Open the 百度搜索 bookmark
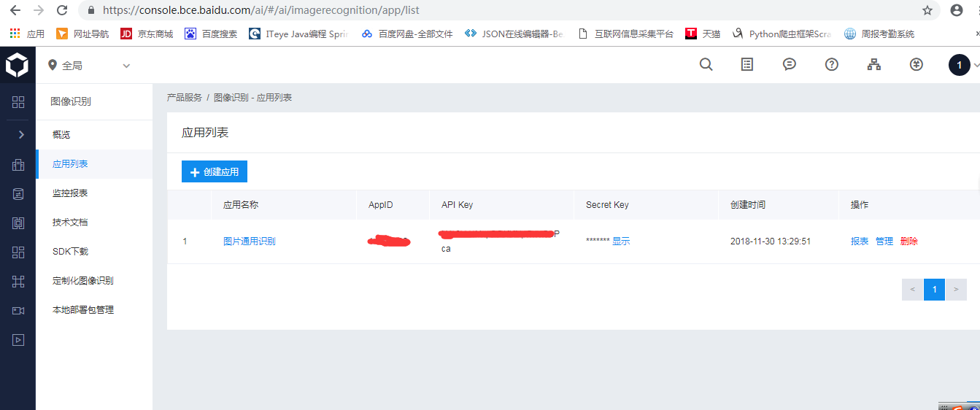 point(211,34)
